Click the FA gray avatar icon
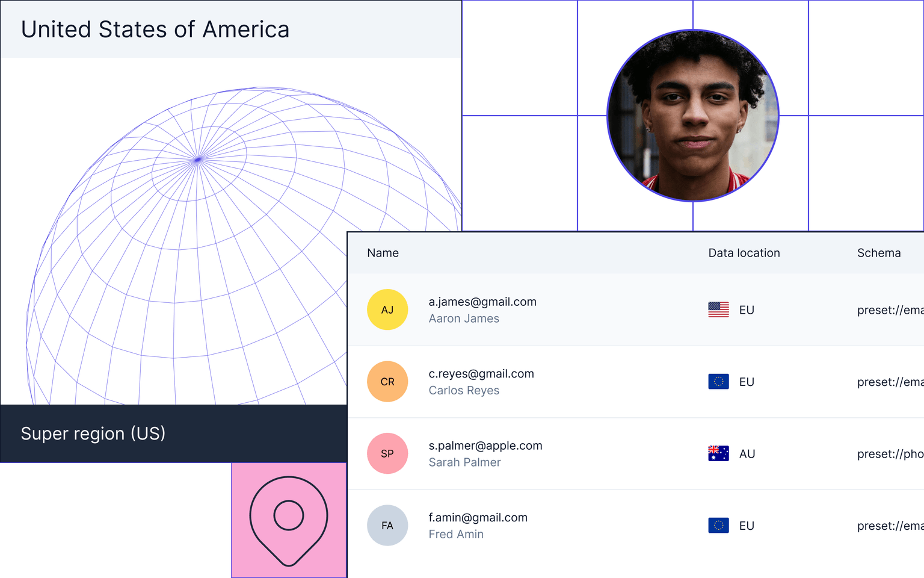 [x=387, y=526]
